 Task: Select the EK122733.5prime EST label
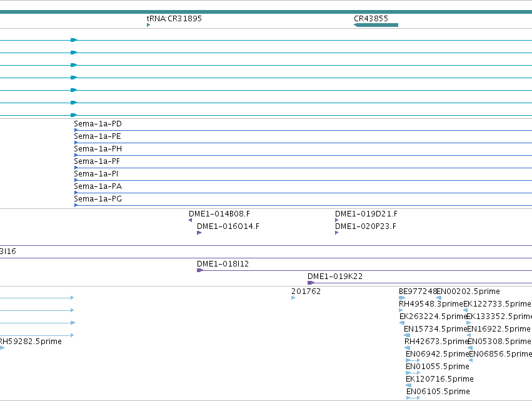point(497,304)
